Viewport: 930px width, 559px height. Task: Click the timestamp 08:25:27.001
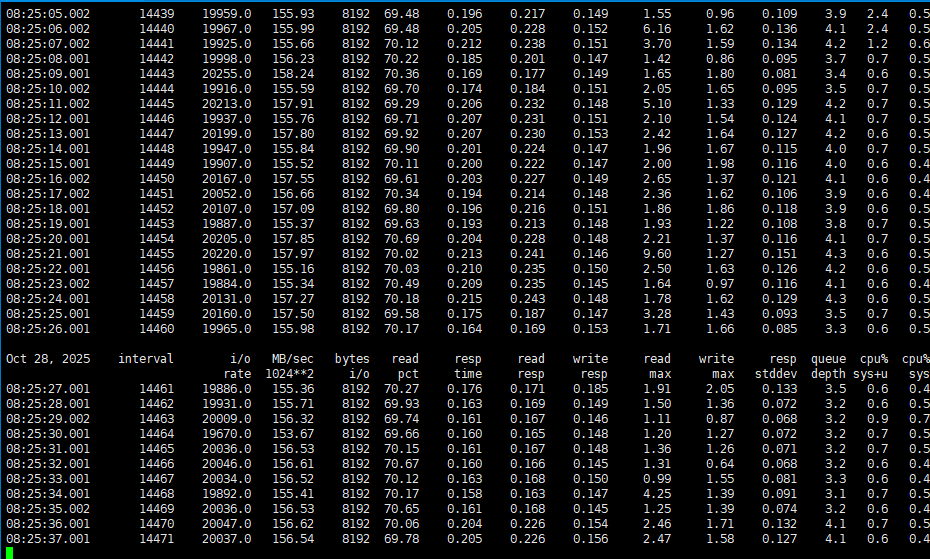(x=48, y=389)
